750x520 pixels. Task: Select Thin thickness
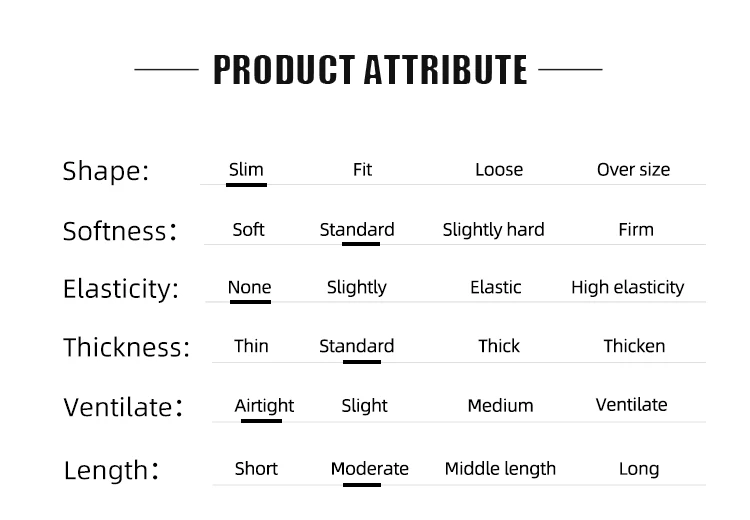[251, 346]
